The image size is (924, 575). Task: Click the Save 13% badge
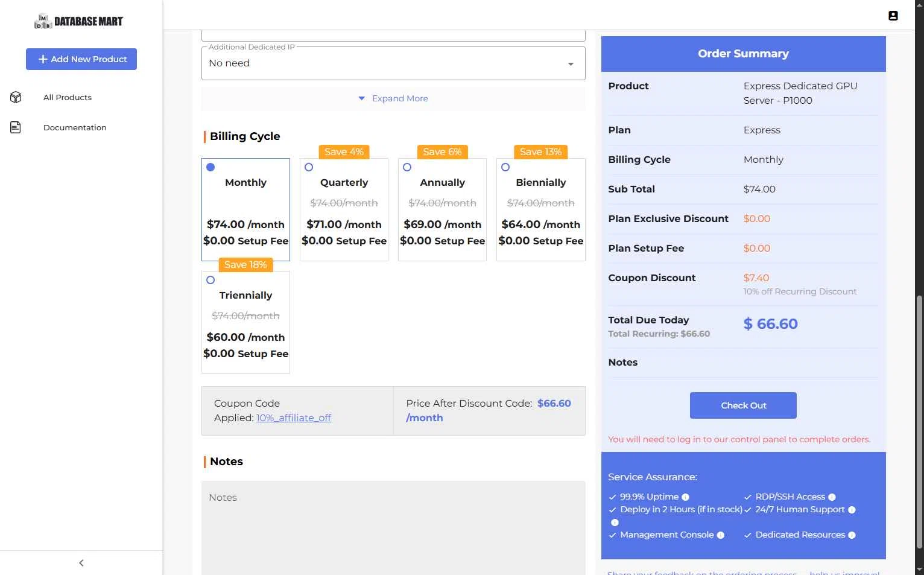pos(540,152)
